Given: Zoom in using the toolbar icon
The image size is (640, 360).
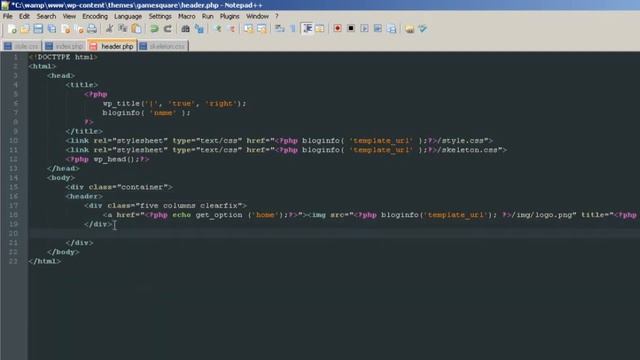Looking at the screenshot, I should pos(218,29).
